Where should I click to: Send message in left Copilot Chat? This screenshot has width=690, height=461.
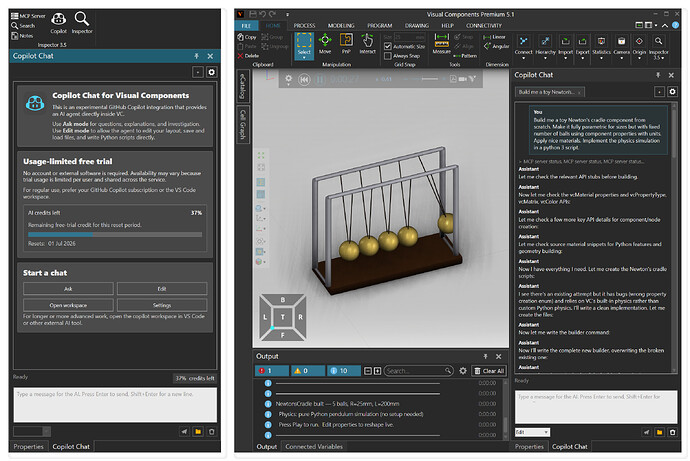[x=184, y=432]
